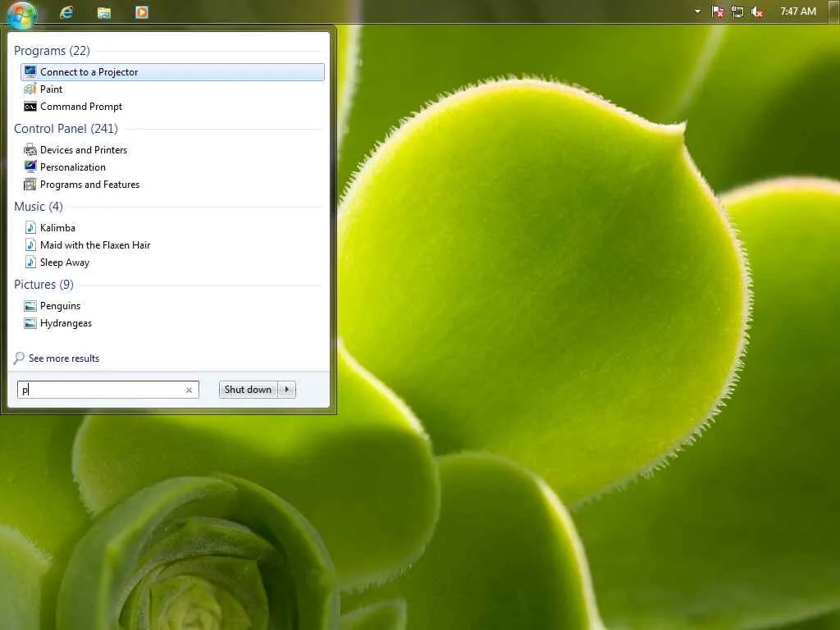This screenshot has width=840, height=630.
Task: Open the Pictures (9) results header
Action: pos(44,285)
